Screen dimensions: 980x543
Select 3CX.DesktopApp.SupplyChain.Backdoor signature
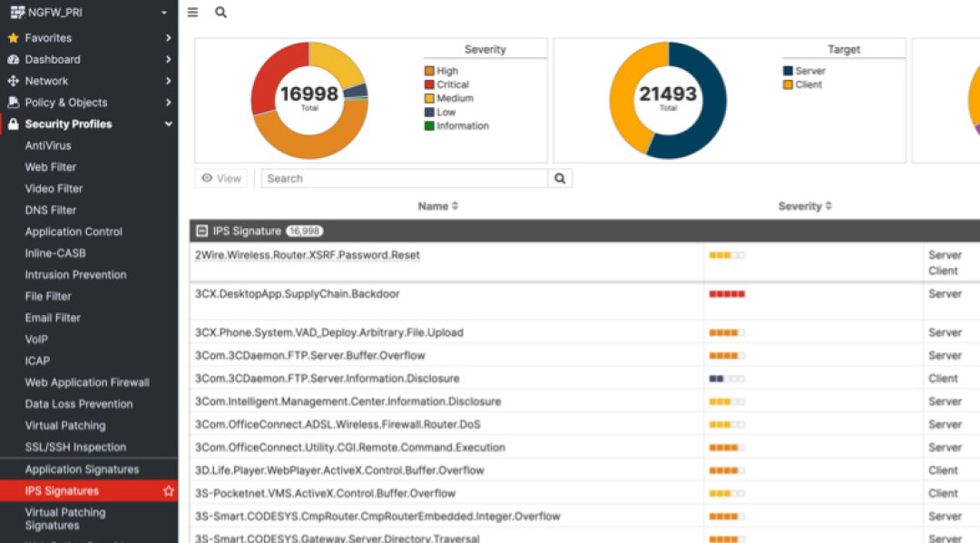tap(297, 294)
